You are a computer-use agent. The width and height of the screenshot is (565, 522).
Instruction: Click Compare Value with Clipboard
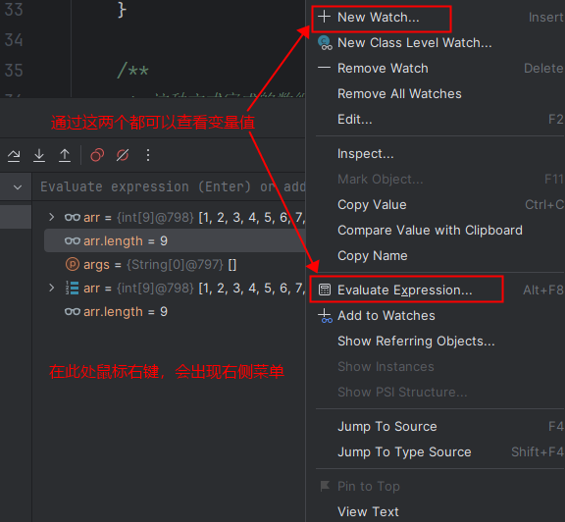click(430, 230)
